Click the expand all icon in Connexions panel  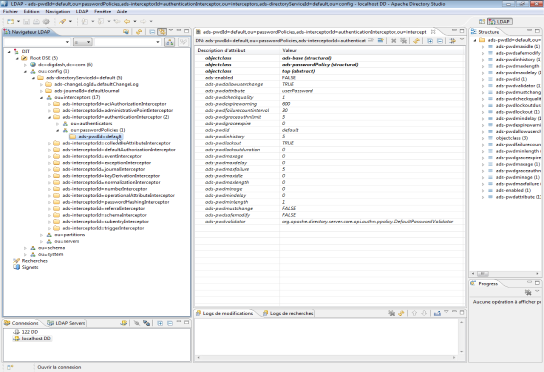[x=160, y=323]
